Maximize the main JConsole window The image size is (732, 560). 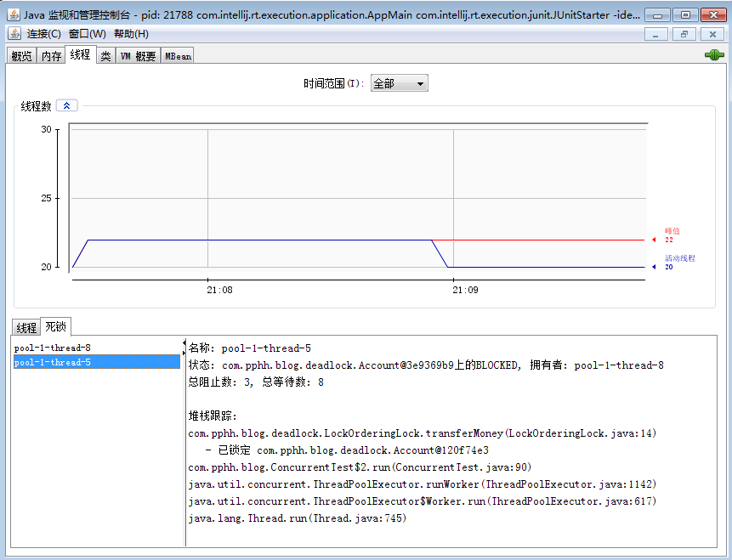(685, 15)
